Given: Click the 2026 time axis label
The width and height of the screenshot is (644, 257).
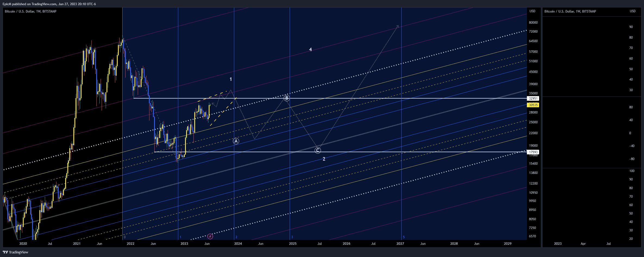Looking at the screenshot, I should click(346, 244).
